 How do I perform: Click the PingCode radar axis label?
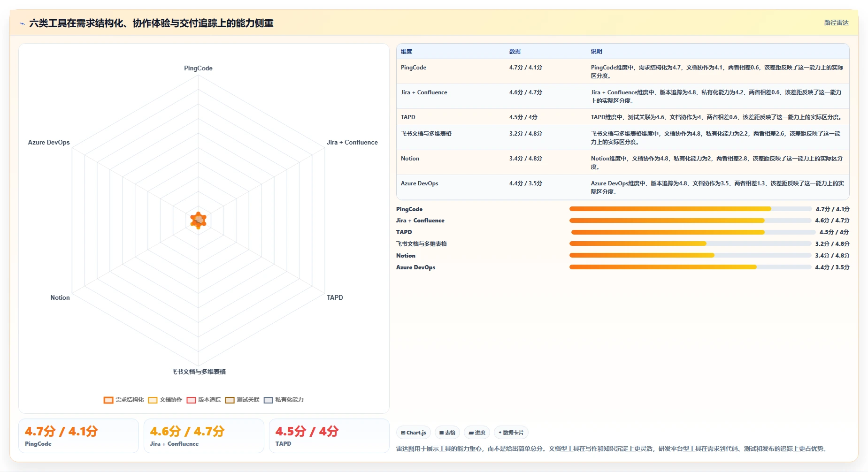(x=198, y=69)
